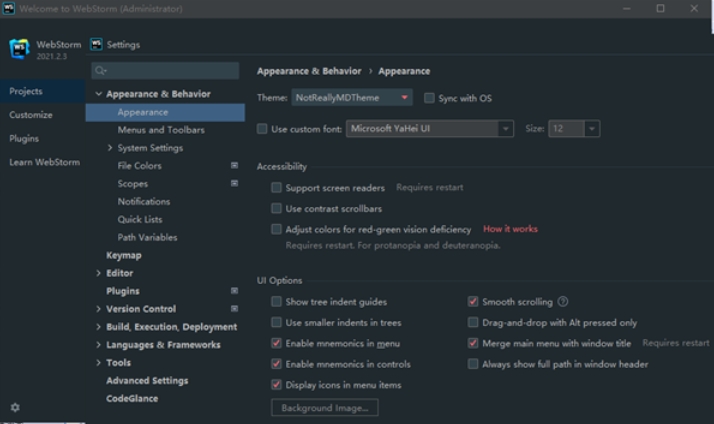Open the How it works link
714x424 pixels.
(510, 229)
